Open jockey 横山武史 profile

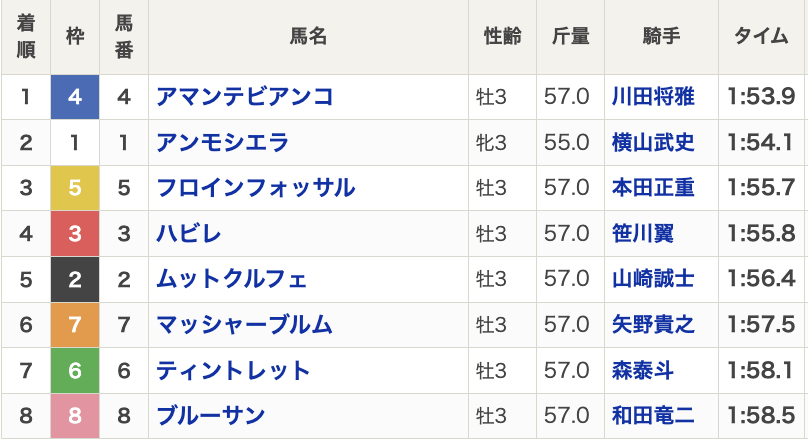(x=653, y=143)
